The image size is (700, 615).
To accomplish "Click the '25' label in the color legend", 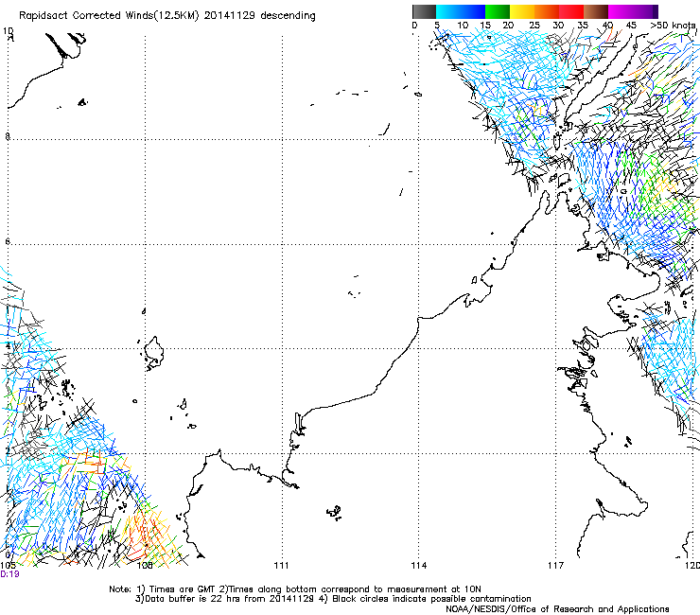I will tap(534, 26).
